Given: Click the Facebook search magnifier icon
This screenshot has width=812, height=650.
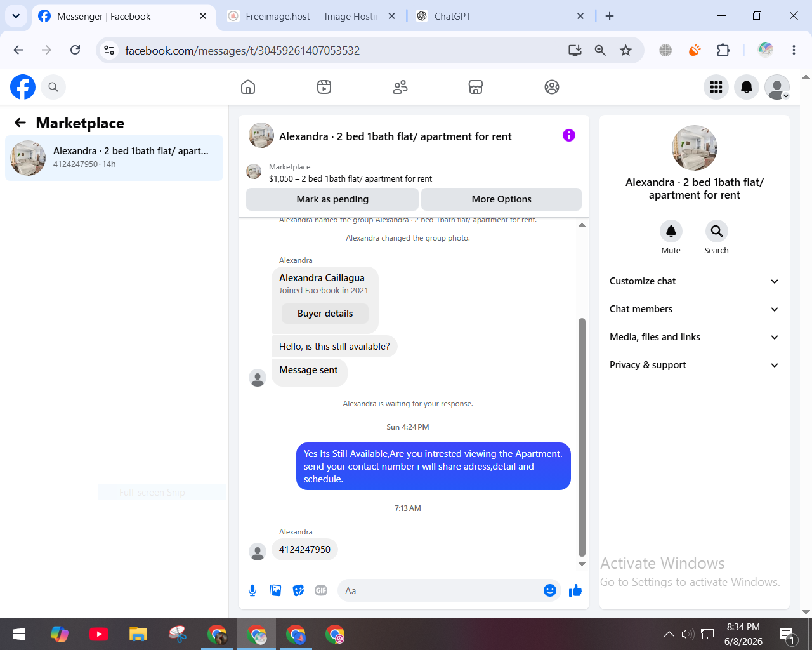Looking at the screenshot, I should [x=53, y=87].
